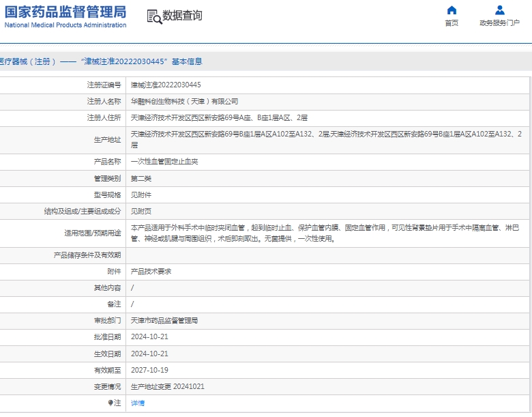
Task: Click approving department 天津市药品监督管理局
Action: coord(164,321)
